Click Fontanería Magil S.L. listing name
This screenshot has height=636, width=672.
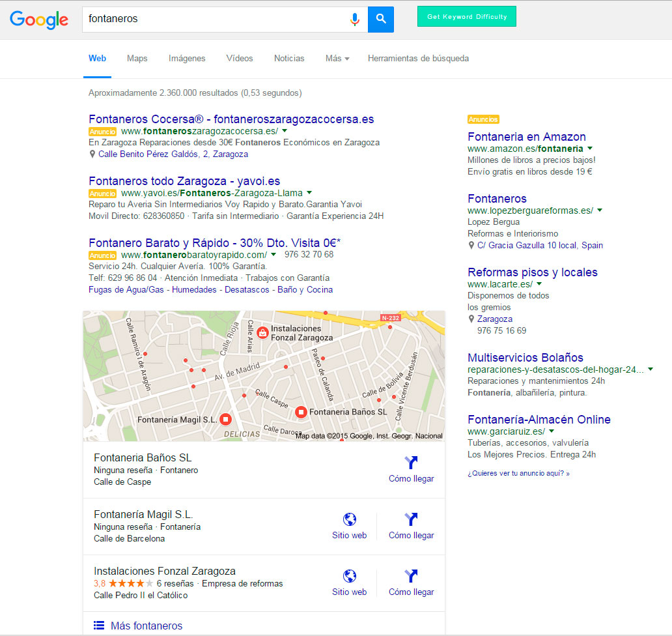(143, 514)
